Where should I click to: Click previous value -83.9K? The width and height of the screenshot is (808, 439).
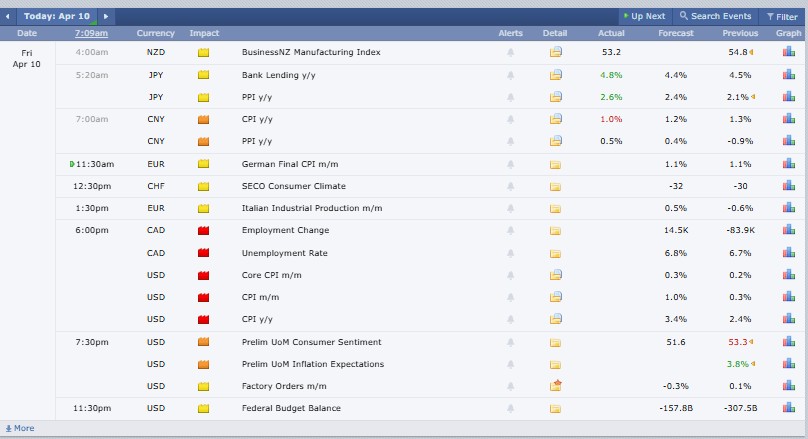click(740, 230)
